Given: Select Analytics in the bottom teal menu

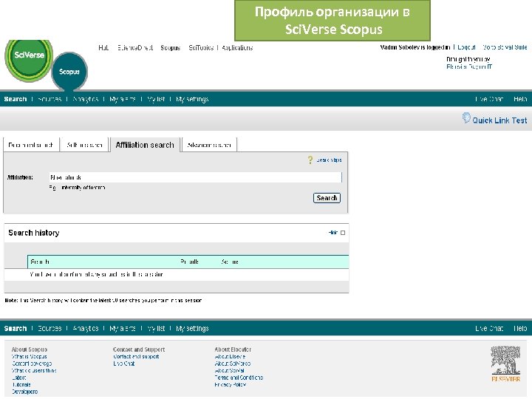Looking at the screenshot, I should tap(86, 328).
